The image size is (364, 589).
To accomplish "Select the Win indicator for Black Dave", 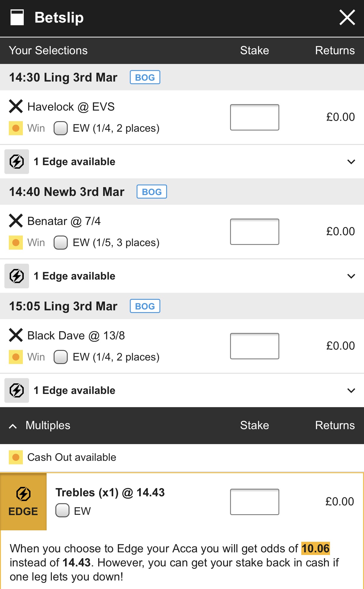I will [x=16, y=357].
